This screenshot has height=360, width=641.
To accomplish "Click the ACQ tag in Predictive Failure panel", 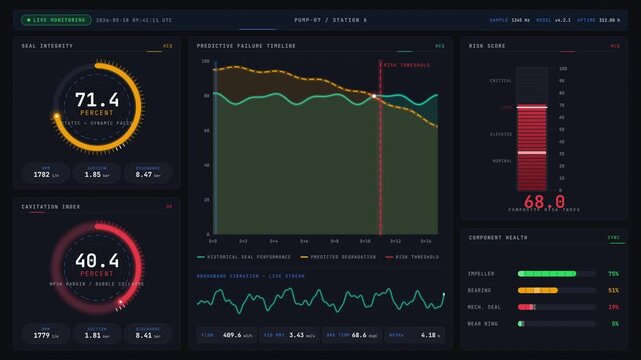I will click(x=439, y=46).
